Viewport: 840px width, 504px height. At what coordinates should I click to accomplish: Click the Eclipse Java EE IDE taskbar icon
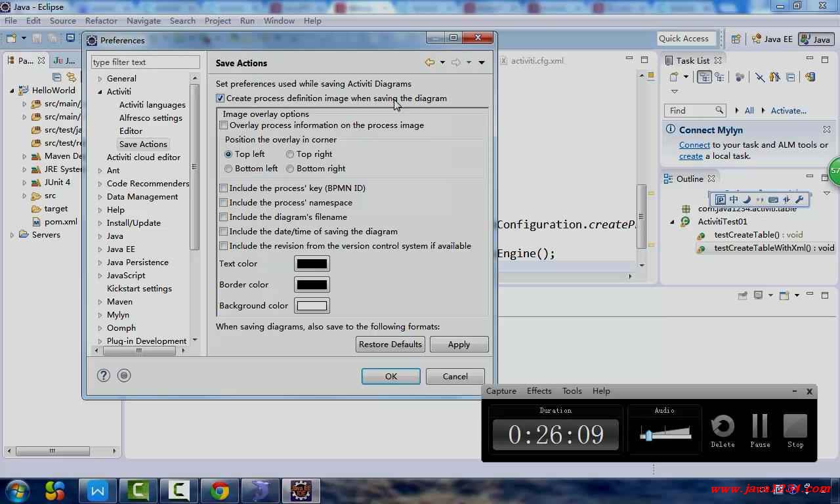click(301, 490)
